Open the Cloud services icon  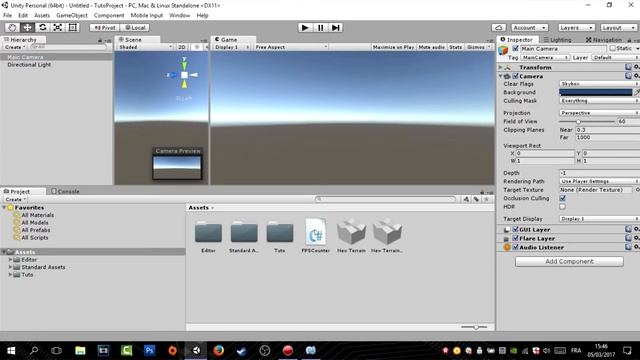[498, 27]
